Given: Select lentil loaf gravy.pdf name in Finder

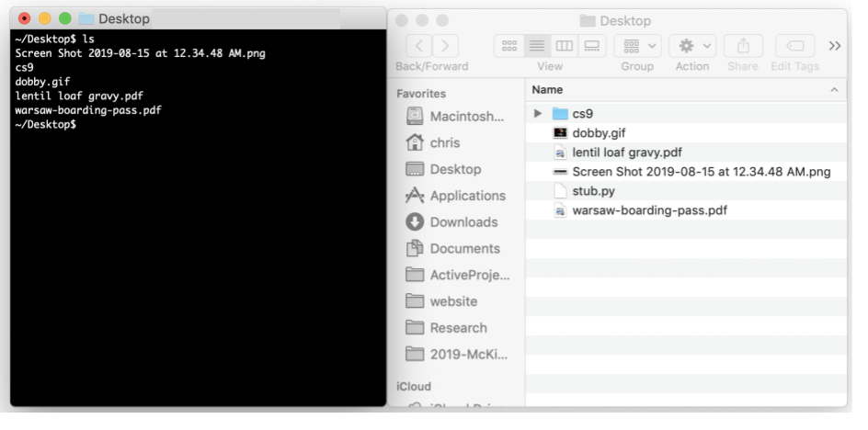Looking at the screenshot, I should pyautogui.click(x=627, y=153).
